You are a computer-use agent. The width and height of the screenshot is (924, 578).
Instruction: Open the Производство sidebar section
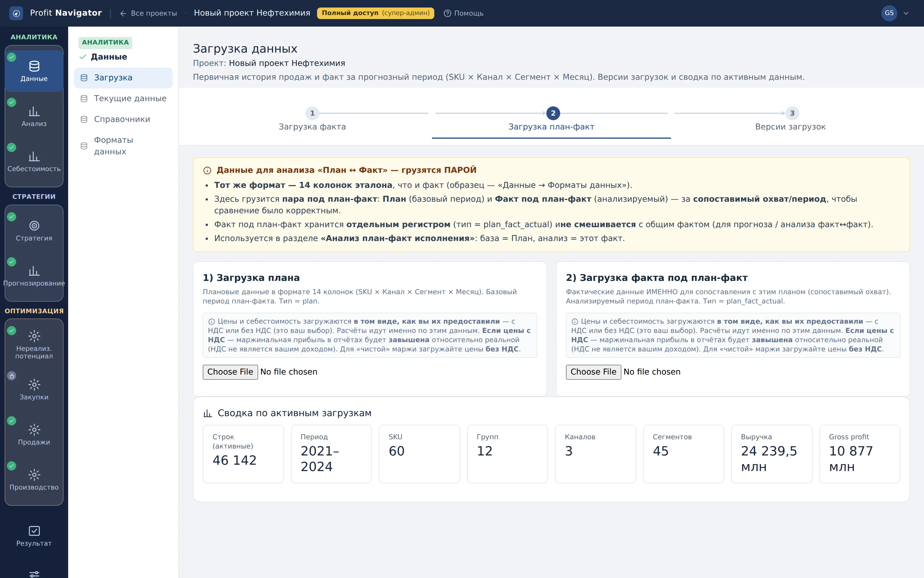(x=34, y=479)
